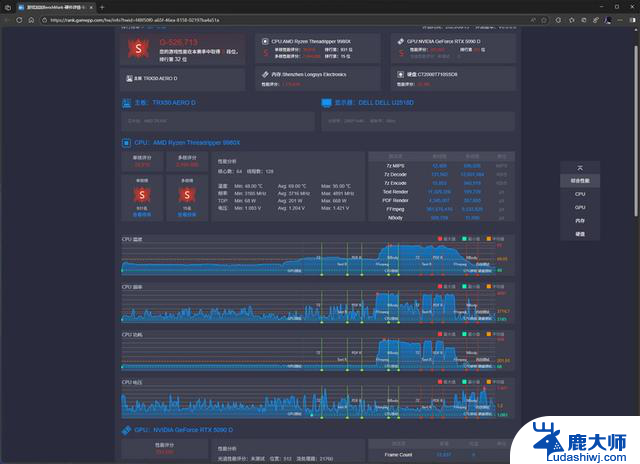Click the Text Render row label
This screenshot has width=640, height=464.
(395, 192)
